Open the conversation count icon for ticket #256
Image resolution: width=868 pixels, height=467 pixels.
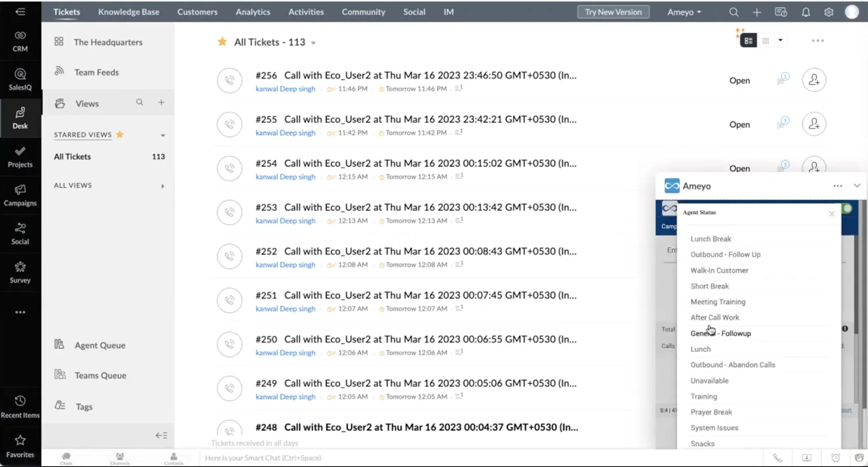[x=783, y=79]
